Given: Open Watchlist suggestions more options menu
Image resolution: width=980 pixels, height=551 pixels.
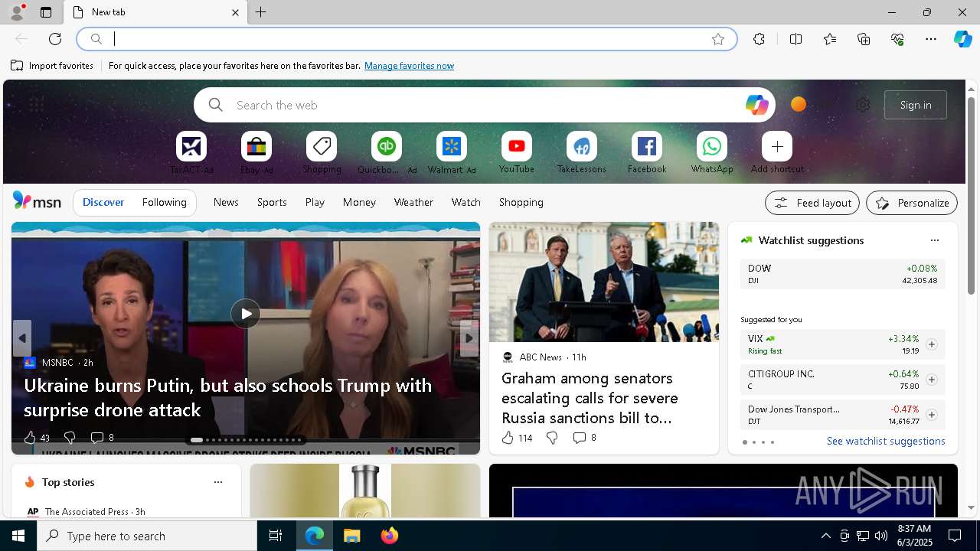Looking at the screenshot, I should coord(934,240).
